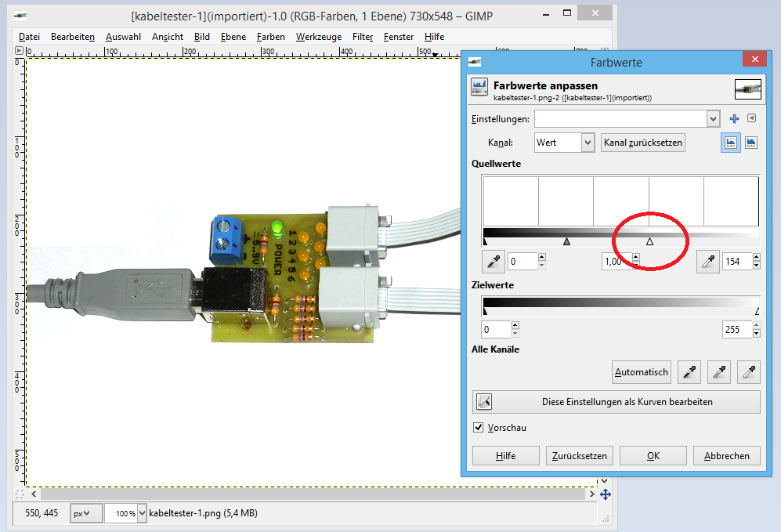
Task: Click the gamma input field showing 1,00
Action: [x=616, y=262]
